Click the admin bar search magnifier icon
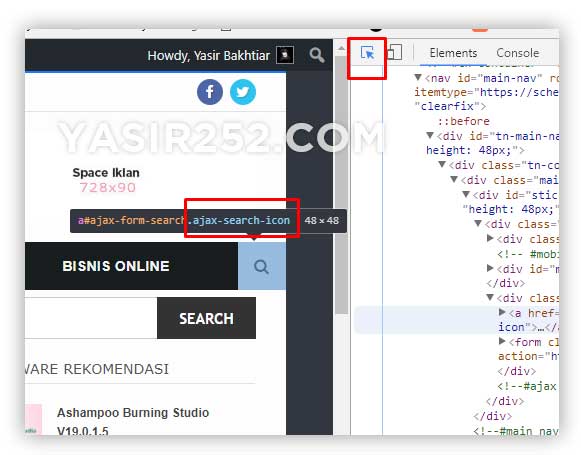The width and height of the screenshot is (581, 455). [x=317, y=55]
